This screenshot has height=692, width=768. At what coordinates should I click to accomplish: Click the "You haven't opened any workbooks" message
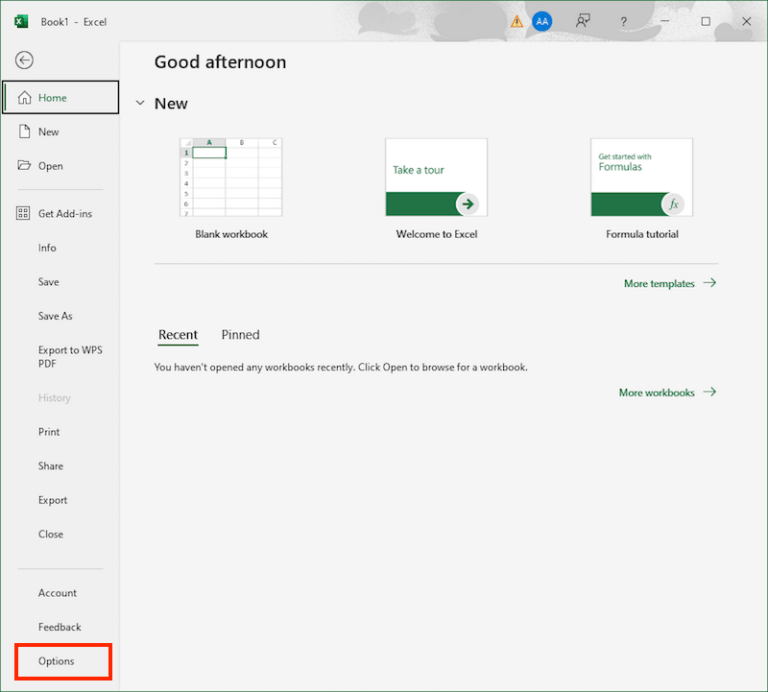pyautogui.click(x=341, y=367)
